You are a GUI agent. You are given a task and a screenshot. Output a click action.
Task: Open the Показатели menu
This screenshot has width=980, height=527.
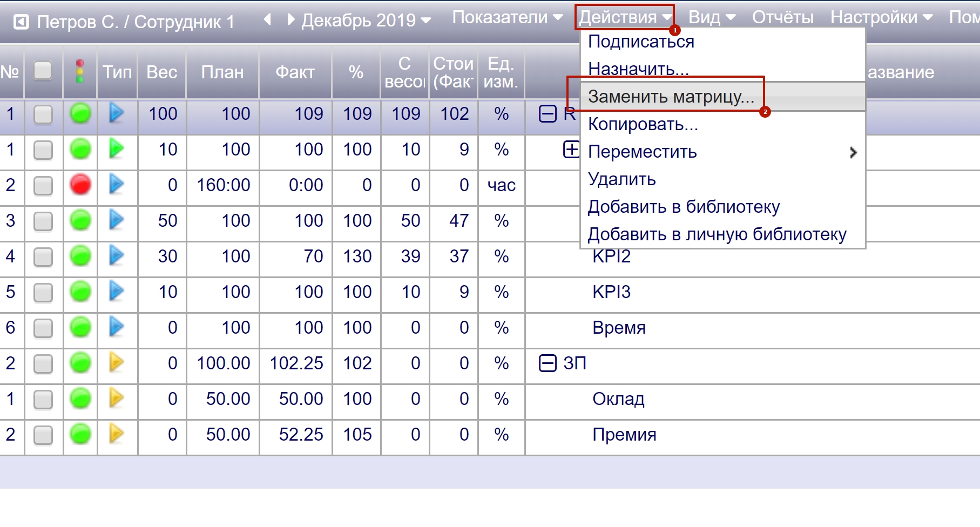[507, 17]
